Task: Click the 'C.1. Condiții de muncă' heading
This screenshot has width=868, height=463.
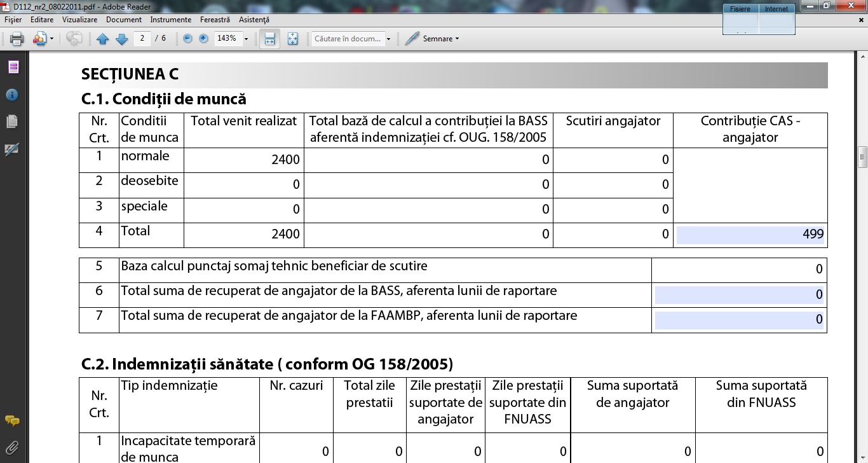Action: pyautogui.click(x=164, y=99)
